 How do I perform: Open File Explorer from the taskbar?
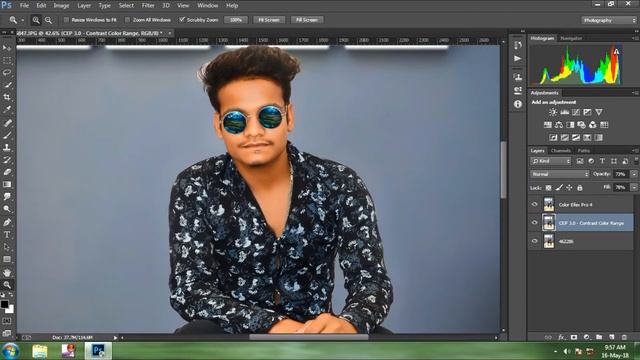pyautogui.click(x=40, y=351)
